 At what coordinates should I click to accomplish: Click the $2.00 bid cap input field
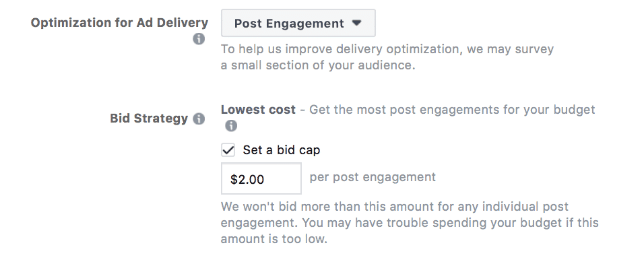pos(261,178)
